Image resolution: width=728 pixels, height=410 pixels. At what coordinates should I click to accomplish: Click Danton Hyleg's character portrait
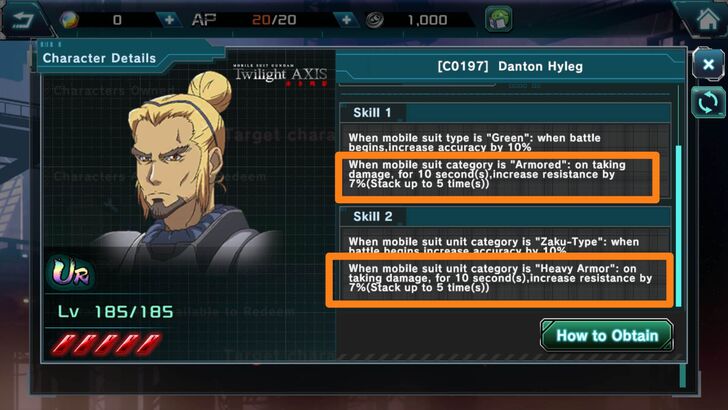[181, 169]
